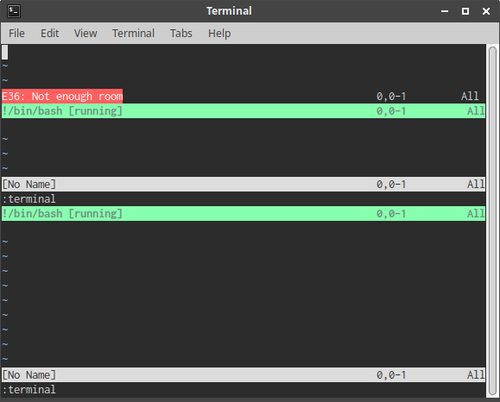Screen dimensions: 500x402
Task: Click the cursor block in top pane
Action: [5, 52]
